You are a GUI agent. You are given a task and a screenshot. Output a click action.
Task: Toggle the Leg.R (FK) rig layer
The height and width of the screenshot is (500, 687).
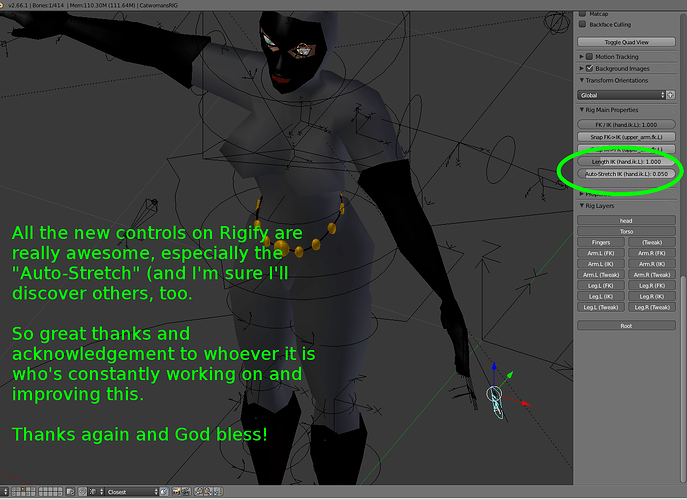pos(652,286)
